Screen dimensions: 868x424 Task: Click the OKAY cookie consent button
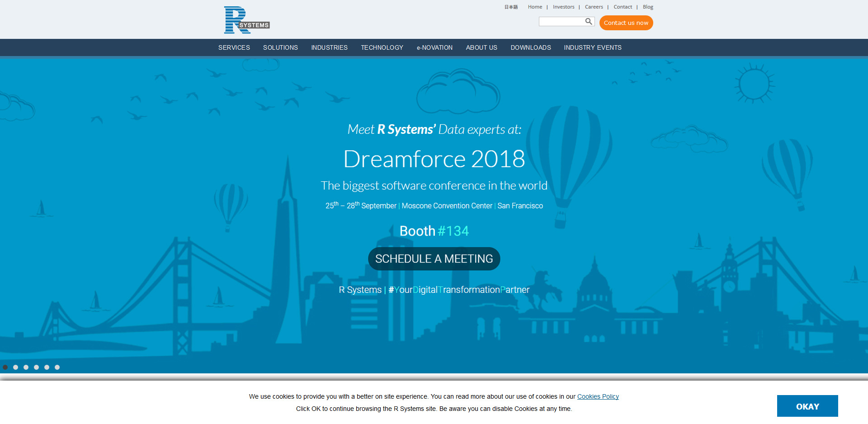[x=807, y=406]
